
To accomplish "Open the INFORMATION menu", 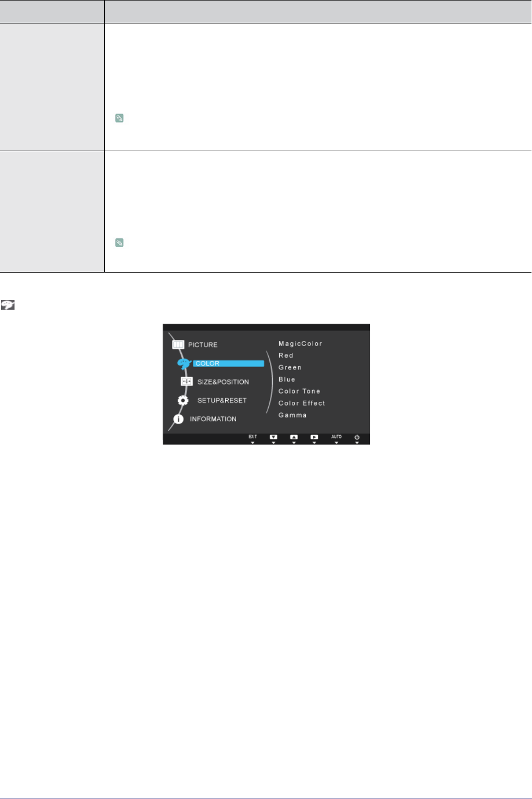I will pos(213,419).
